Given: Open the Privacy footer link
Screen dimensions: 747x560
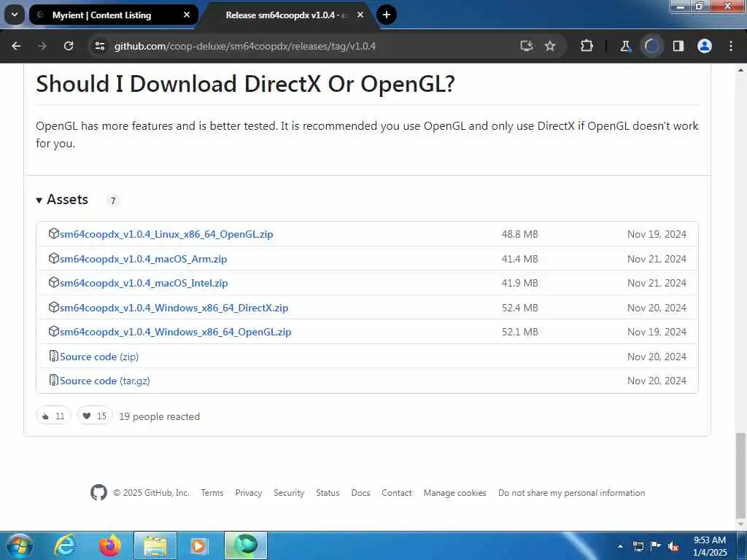Looking at the screenshot, I should 249,493.
